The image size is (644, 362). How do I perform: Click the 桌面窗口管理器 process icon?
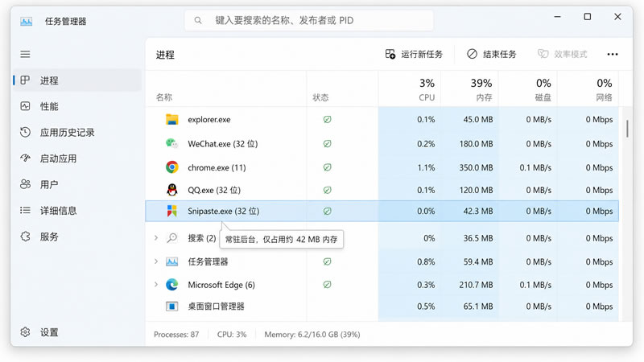[x=172, y=306]
